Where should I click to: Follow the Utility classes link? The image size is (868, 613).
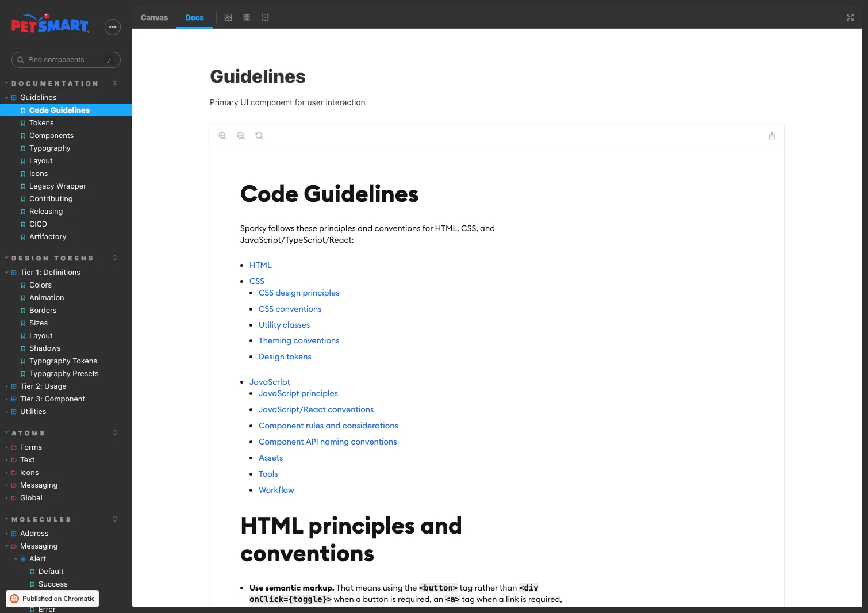click(284, 325)
